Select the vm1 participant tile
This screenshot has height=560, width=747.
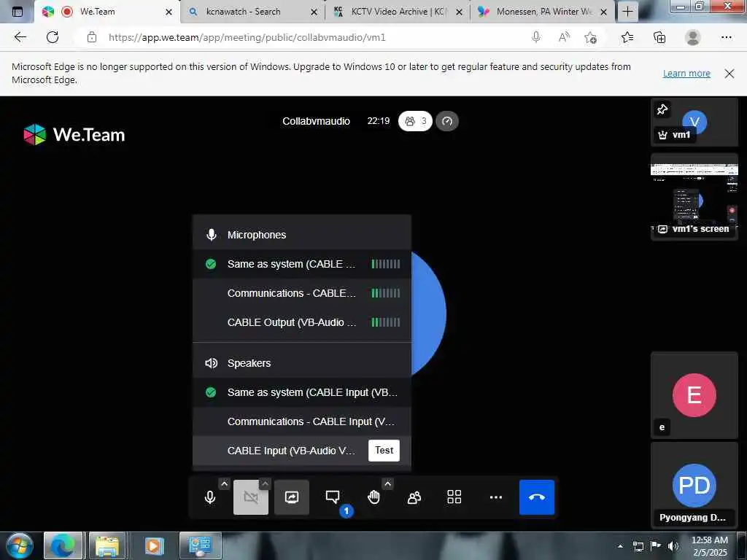click(x=694, y=122)
